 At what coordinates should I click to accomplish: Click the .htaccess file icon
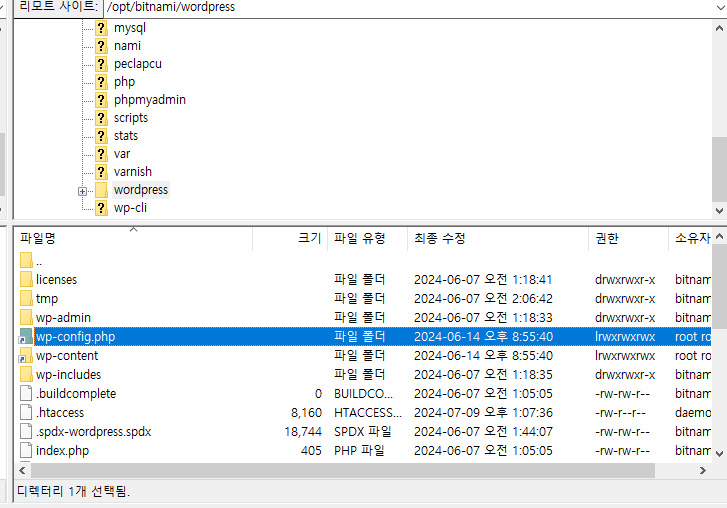(26, 413)
